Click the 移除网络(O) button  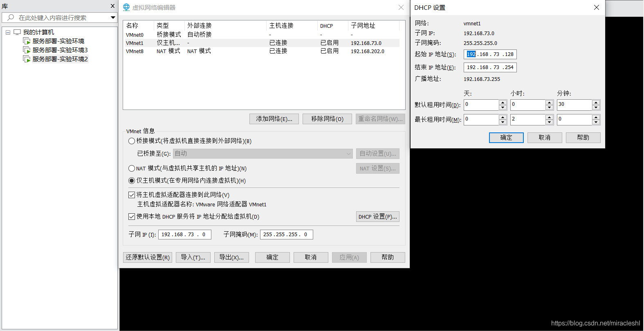(327, 119)
